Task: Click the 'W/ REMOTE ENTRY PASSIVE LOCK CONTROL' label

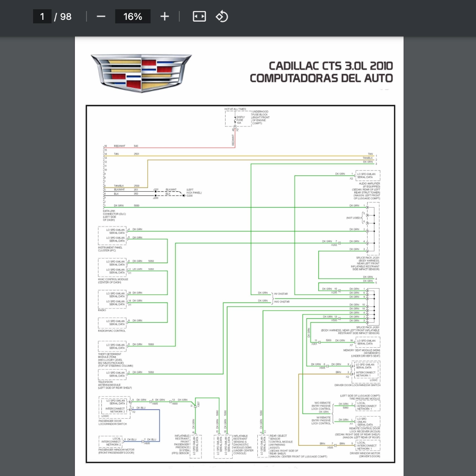Action: [321, 420]
